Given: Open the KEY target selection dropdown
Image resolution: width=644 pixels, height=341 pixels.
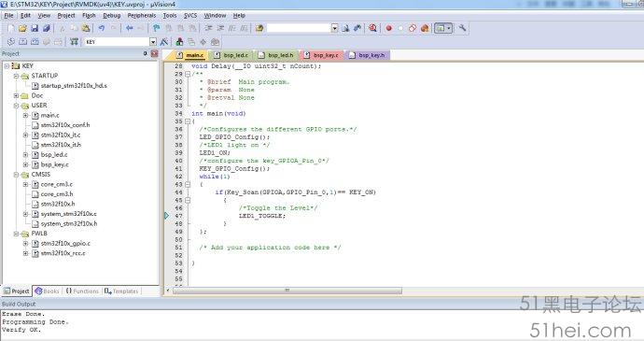Looking at the screenshot, I should pyautogui.click(x=153, y=42).
